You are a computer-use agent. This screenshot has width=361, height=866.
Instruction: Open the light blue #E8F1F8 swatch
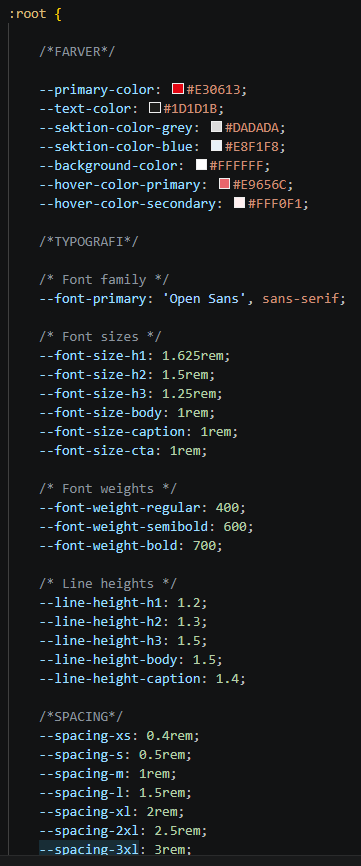pos(216,146)
